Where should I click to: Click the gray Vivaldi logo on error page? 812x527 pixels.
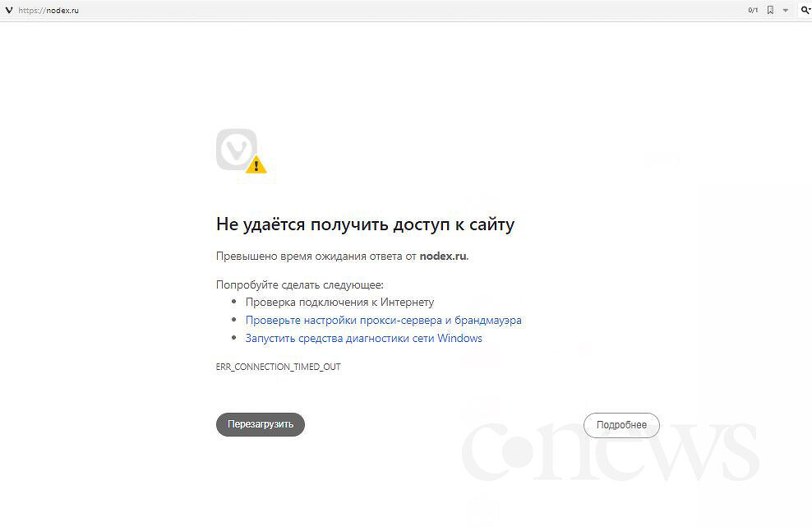[236, 150]
